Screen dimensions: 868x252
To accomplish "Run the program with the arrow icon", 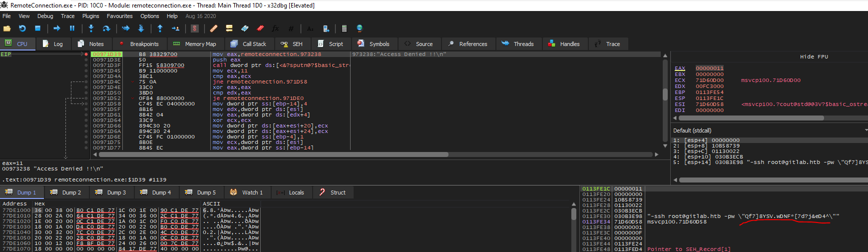I will (56, 28).
